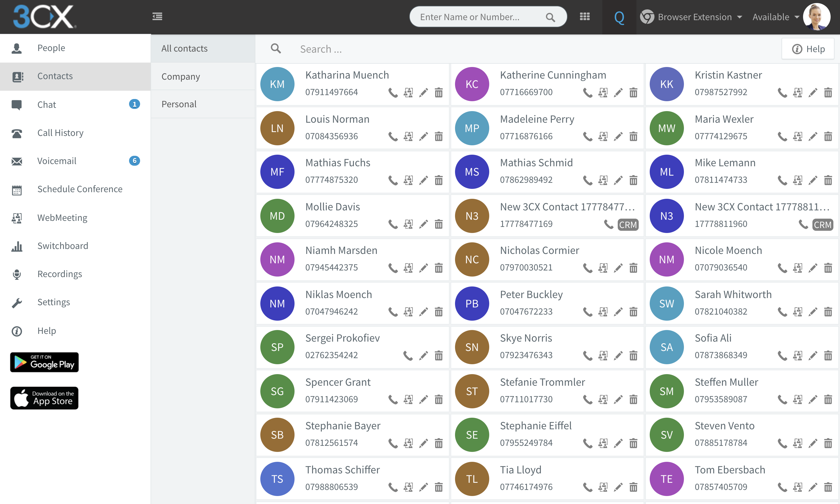840x504 pixels.
Task: Start web meeting with Mathias Fuchs
Action: pyautogui.click(x=408, y=180)
